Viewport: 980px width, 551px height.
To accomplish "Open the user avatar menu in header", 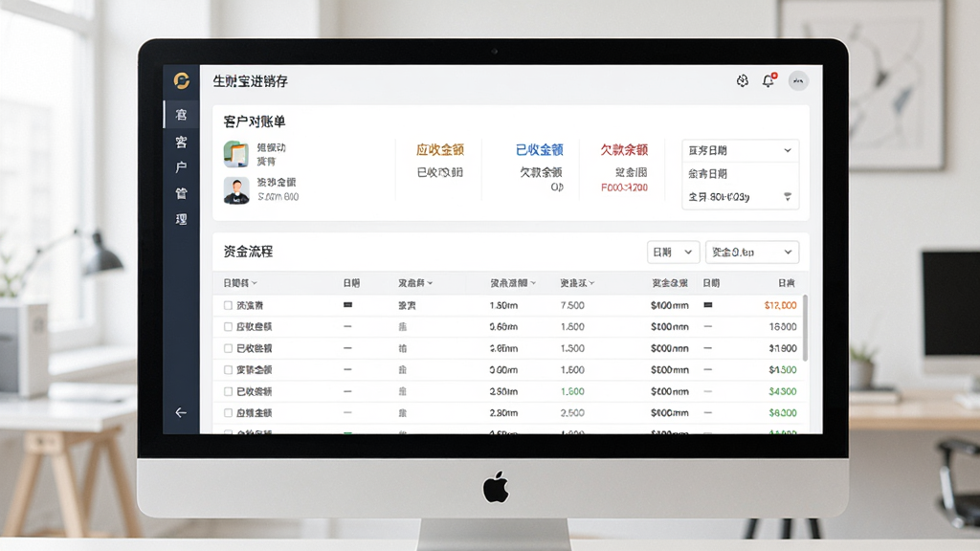I will point(798,80).
